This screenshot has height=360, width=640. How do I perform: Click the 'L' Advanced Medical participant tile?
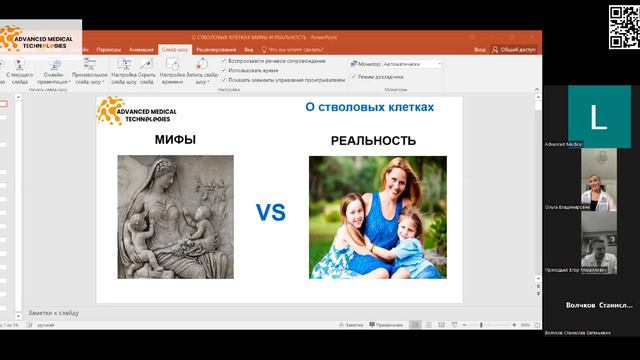tap(599, 116)
